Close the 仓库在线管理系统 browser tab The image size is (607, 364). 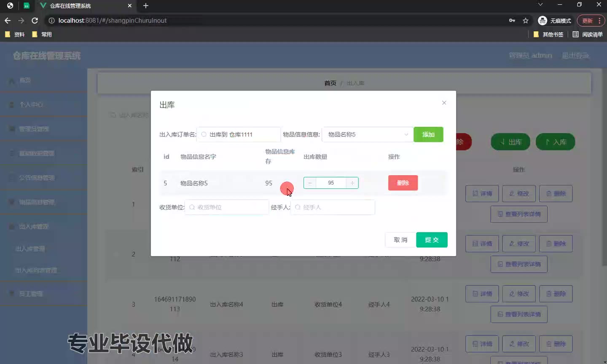click(x=129, y=6)
